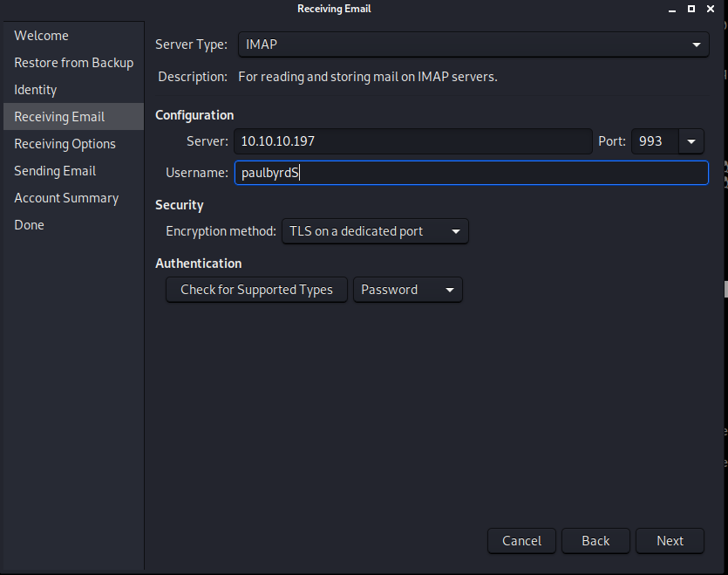
Task: Focus the Username text field
Action: 471,173
